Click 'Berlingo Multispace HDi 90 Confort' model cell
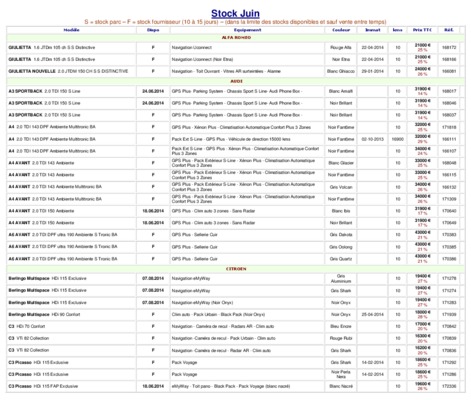Screen dimensions: 471x400 click(x=71, y=314)
